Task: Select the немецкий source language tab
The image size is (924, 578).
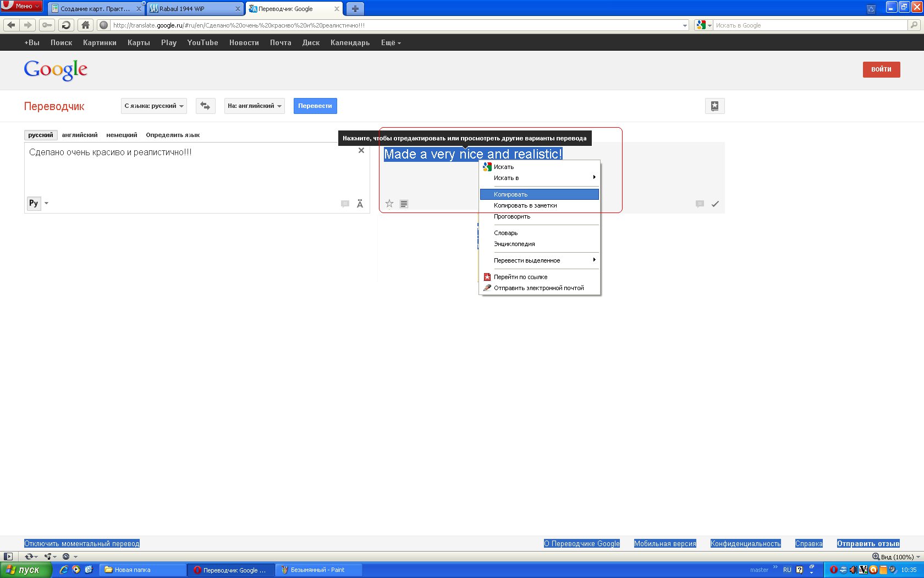Action: 122,135
